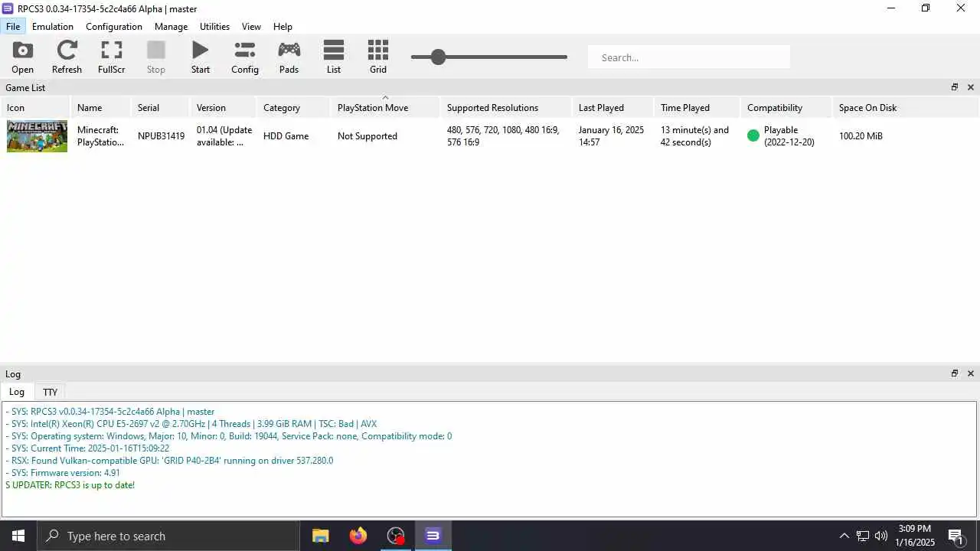980x551 pixels.
Task: Click the Firmware version 4.91 log line
Action: pyautogui.click(x=63, y=473)
